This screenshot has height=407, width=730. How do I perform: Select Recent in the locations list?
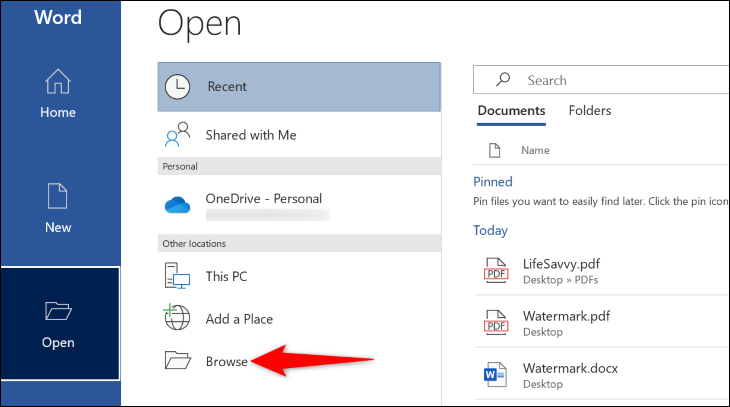click(299, 87)
